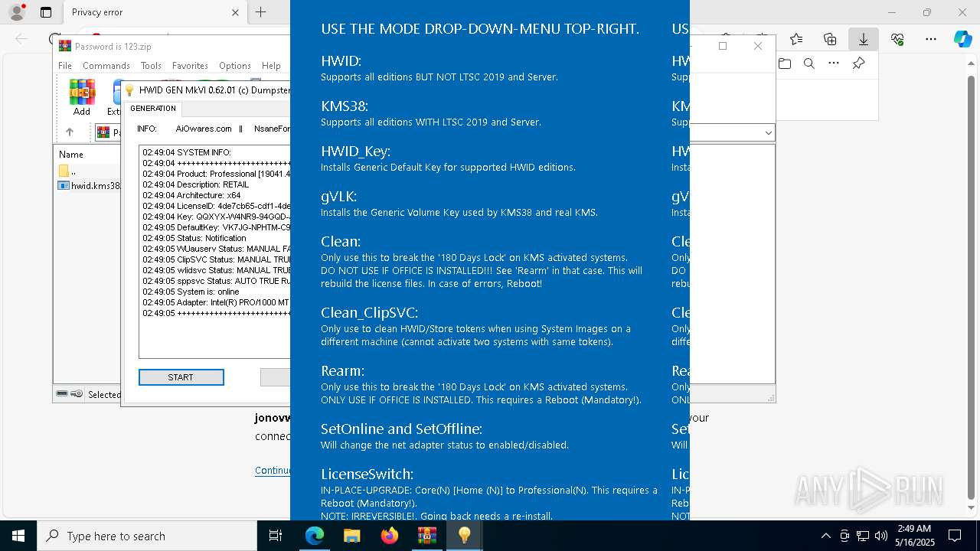Click the 'Description: RETAIL' log line
This screenshot has height=551, width=980.
point(196,184)
